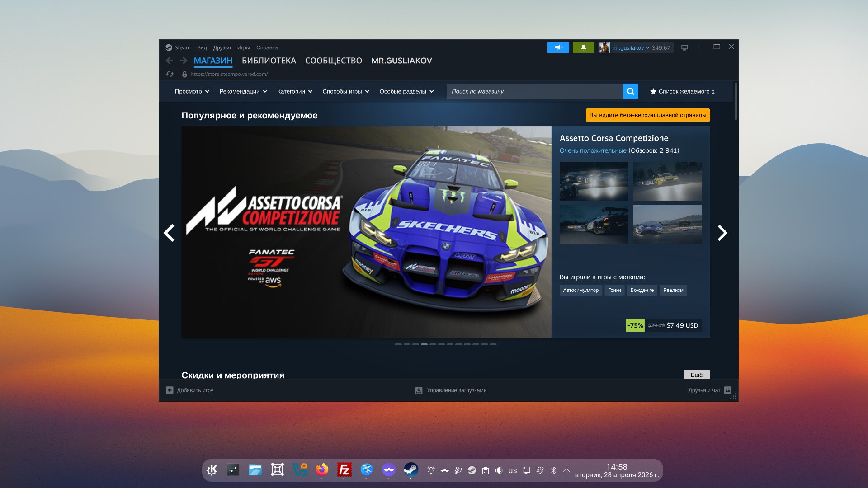Open the Friends and chat icon
The image size is (868, 488).
[727, 390]
